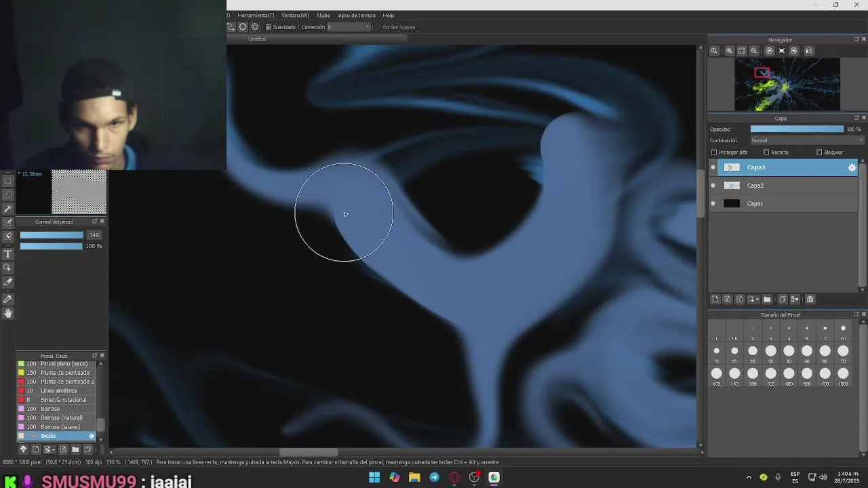This screenshot has height=488, width=868.
Task: Toggle Bordes Suaves checkbox
Action: [378, 27]
